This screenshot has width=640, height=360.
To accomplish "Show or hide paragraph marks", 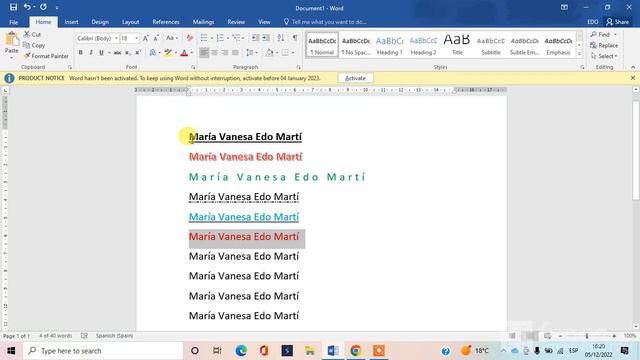I will click(295, 38).
